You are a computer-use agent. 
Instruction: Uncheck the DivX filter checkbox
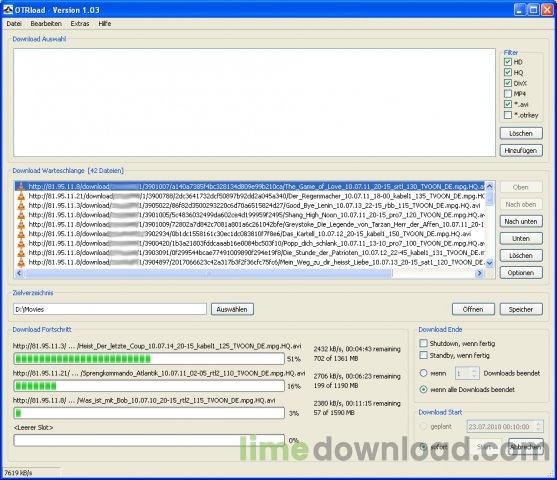[508, 83]
